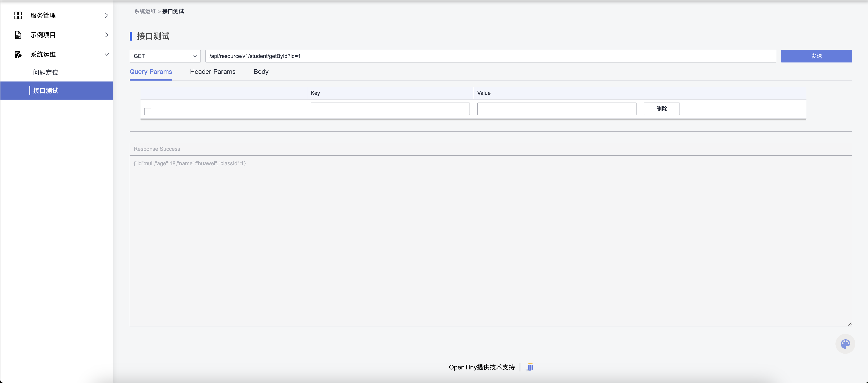Click the 删除 delete button

[x=661, y=109]
